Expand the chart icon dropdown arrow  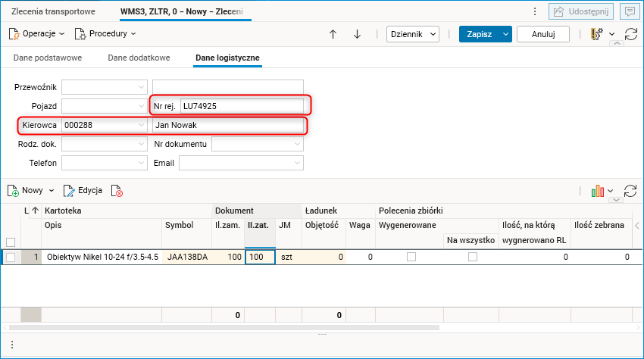(611, 191)
